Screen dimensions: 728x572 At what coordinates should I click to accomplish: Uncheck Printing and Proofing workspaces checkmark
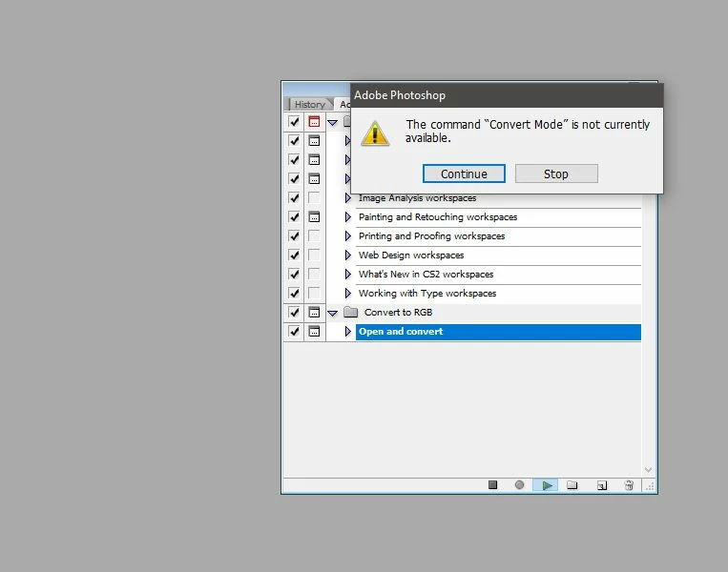[x=294, y=235]
